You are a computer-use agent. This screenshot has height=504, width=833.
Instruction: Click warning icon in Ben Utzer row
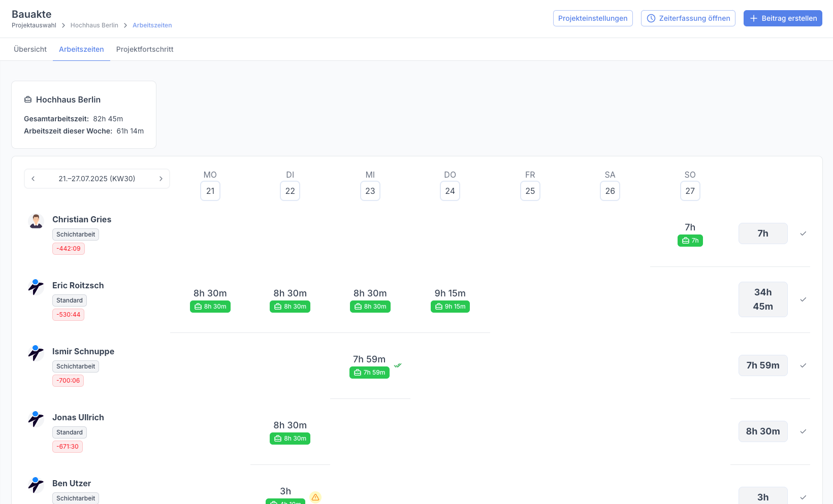[315, 497]
